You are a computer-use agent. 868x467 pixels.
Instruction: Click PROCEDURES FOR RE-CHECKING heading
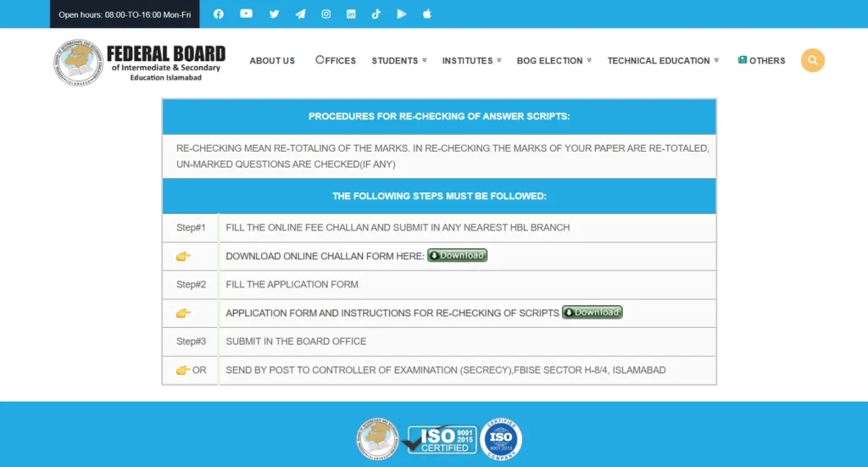tap(439, 117)
